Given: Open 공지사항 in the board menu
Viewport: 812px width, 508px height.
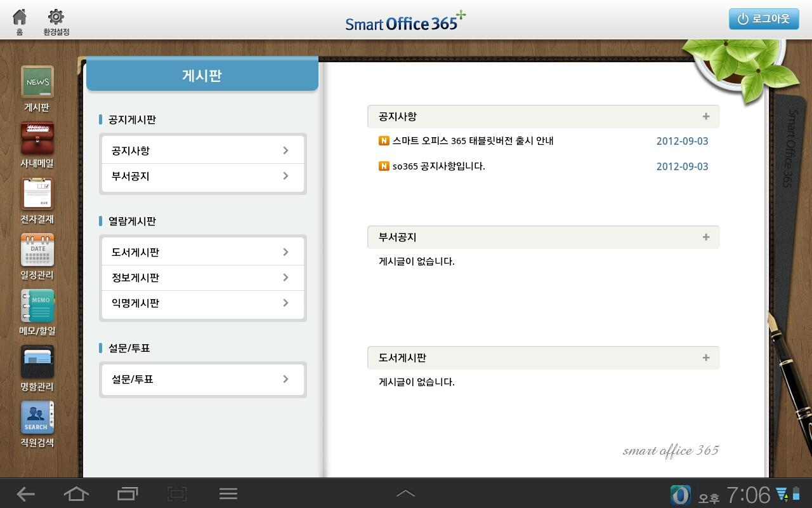Looking at the screenshot, I should click(x=203, y=150).
